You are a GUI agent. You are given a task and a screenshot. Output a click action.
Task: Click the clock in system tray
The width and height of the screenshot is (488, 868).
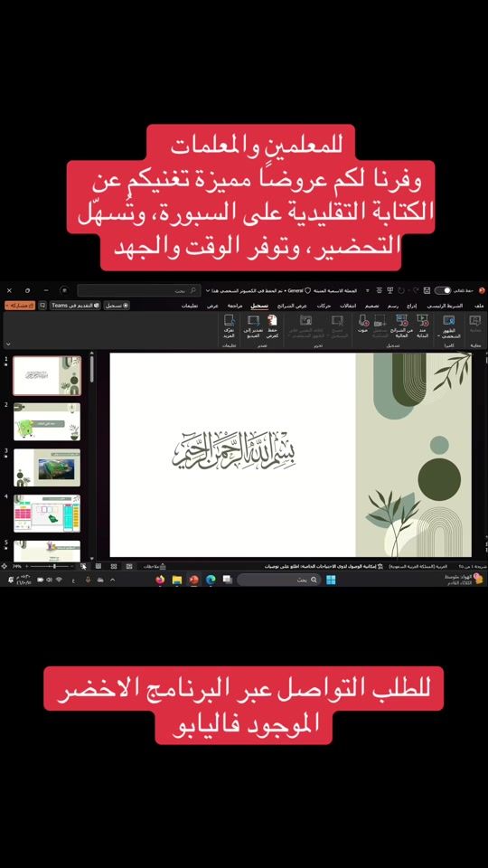click(23, 580)
